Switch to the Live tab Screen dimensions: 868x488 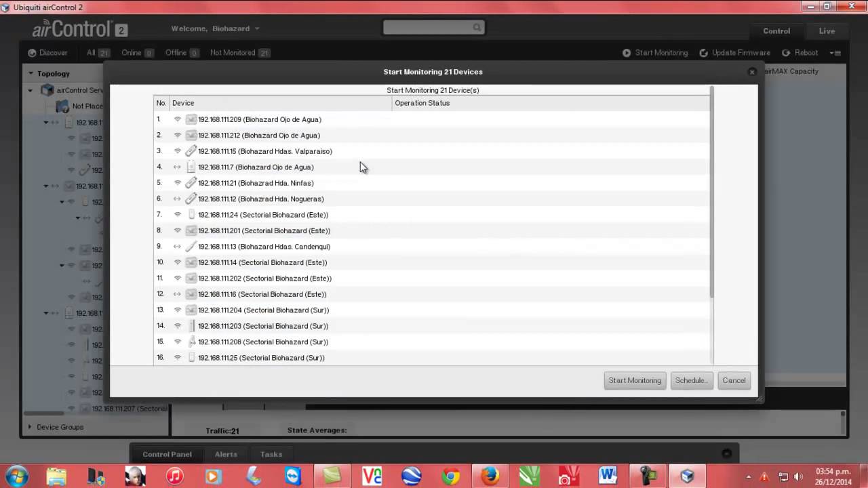(827, 31)
